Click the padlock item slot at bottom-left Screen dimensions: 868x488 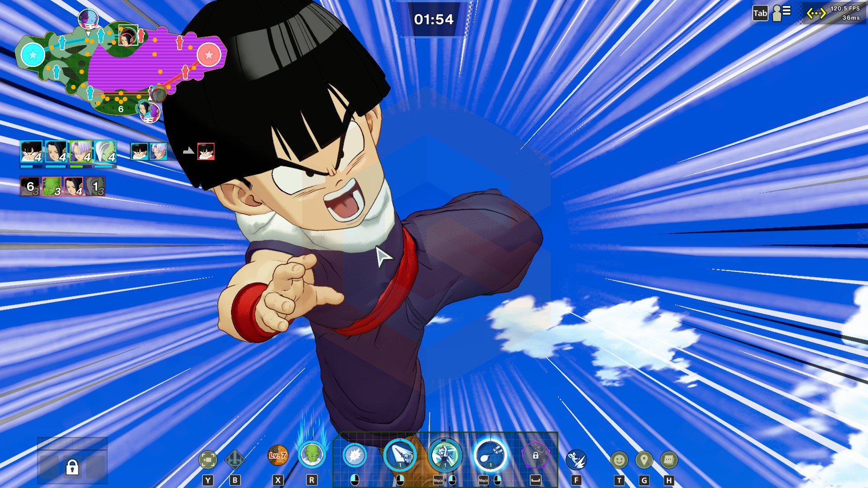point(72,467)
